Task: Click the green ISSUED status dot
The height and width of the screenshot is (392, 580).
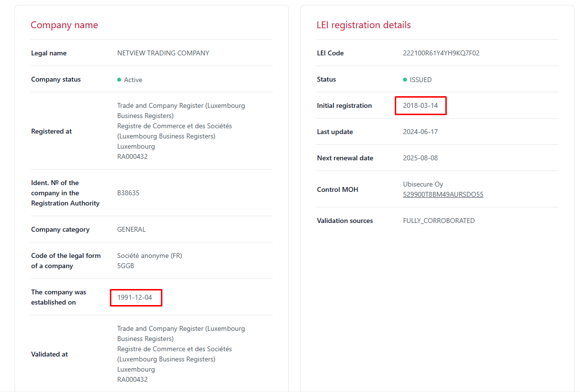Action: click(x=405, y=80)
